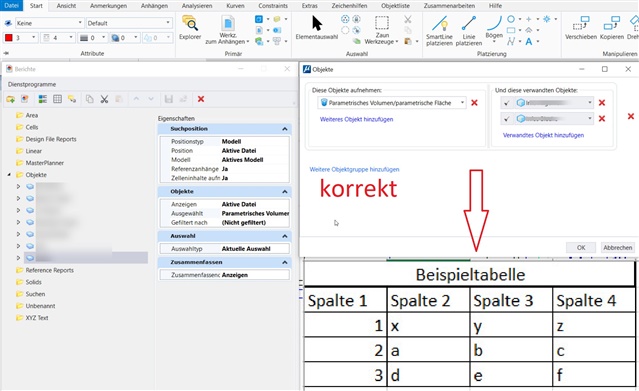Collapse the Objekte properties section chevron
The height and width of the screenshot is (391, 639).
pos(284,192)
